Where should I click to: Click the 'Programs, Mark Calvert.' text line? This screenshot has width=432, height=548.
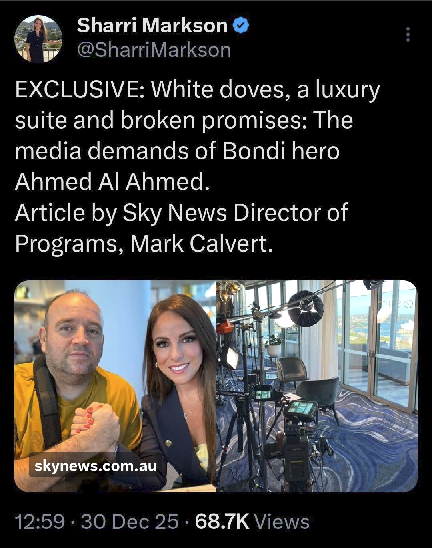[x=144, y=244]
